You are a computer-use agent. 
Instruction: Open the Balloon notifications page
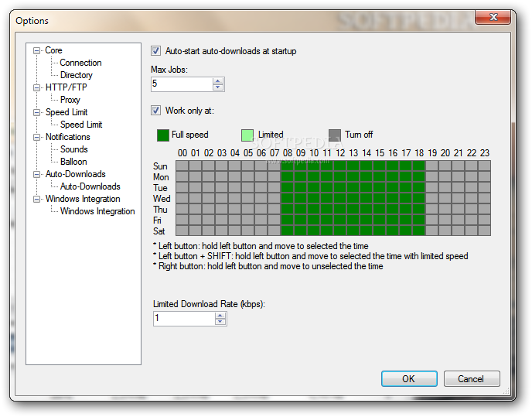click(x=73, y=162)
